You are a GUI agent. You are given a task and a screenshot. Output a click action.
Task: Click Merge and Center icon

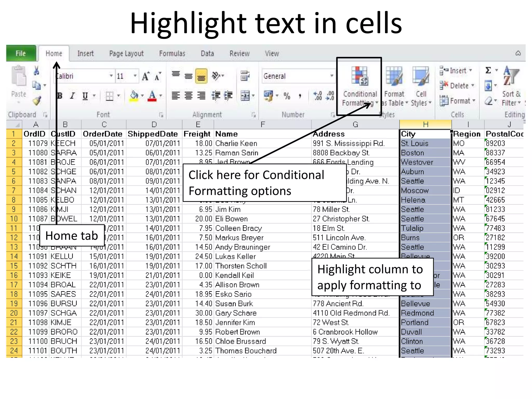pos(245,96)
